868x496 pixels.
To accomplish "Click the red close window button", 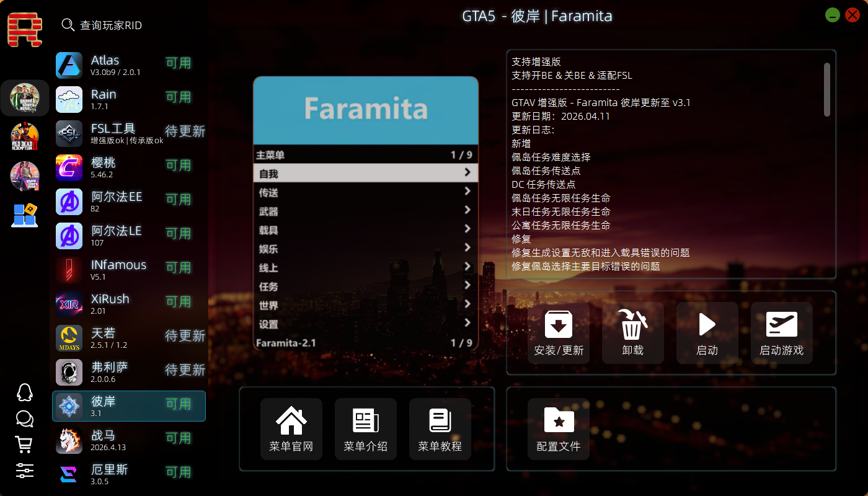I will coord(852,15).
